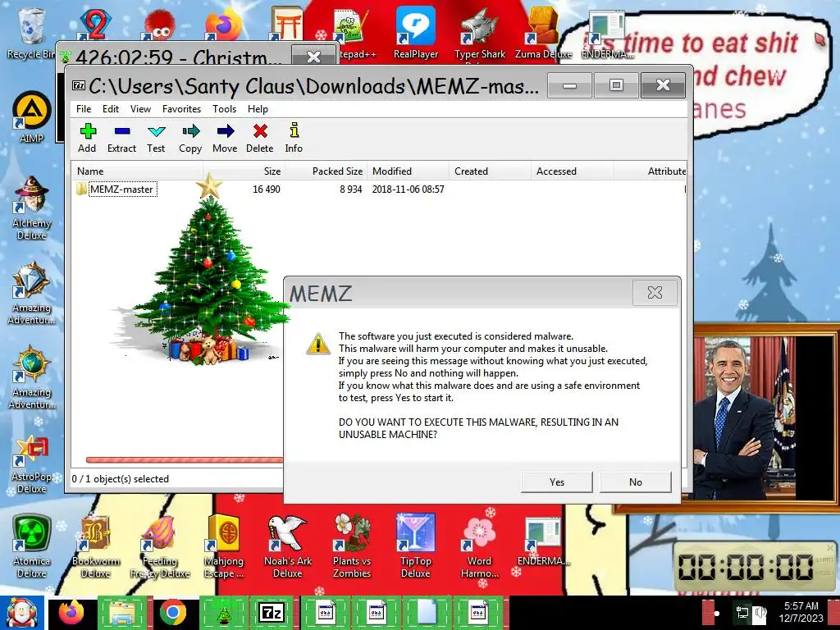This screenshot has width=840, height=630.
Task: Open the TipTop Deluxe desktop shortcut
Action: [415, 546]
